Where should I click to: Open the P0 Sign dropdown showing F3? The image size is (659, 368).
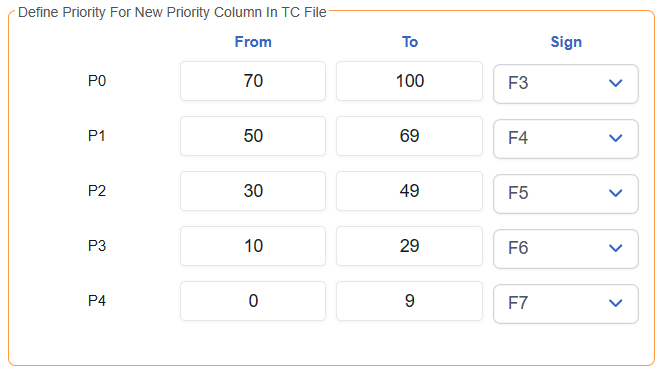(566, 84)
